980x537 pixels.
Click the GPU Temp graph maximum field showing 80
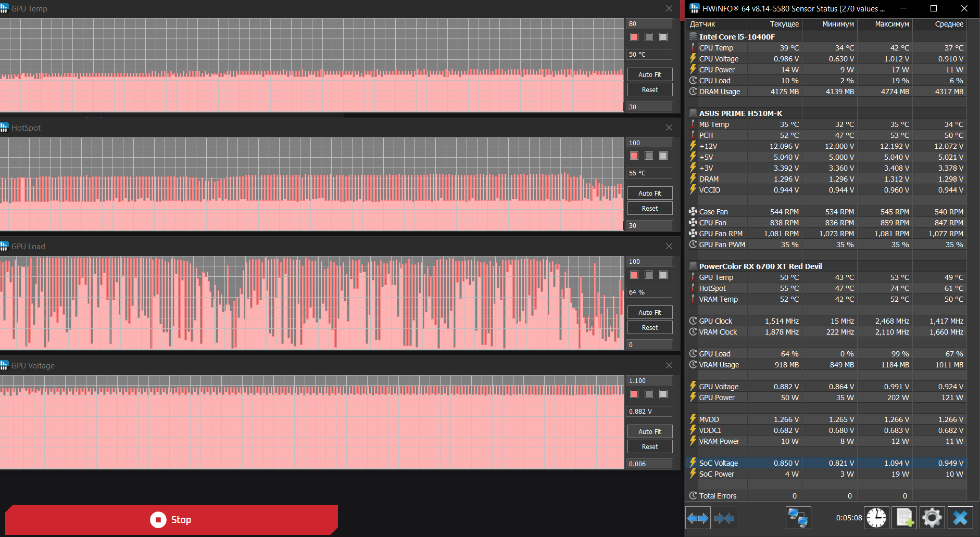[x=649, y=24]
